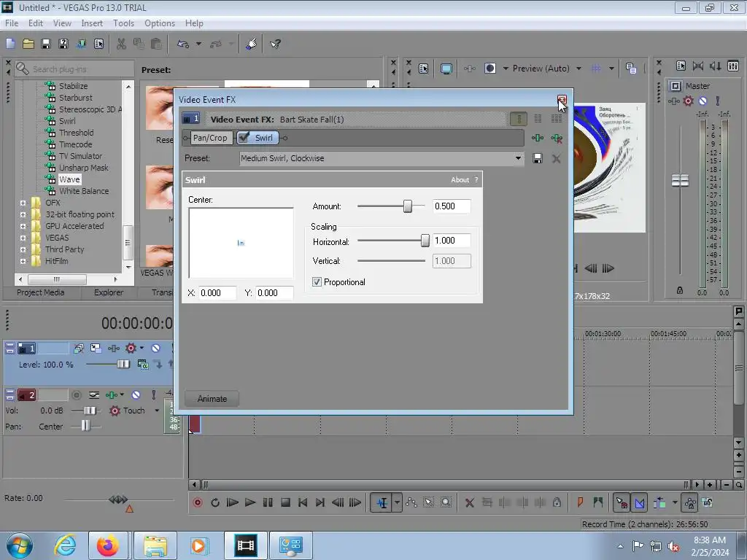Viewport: 747px width, 560px height.
Task: Click the Animate button
Action: (212, 399)
